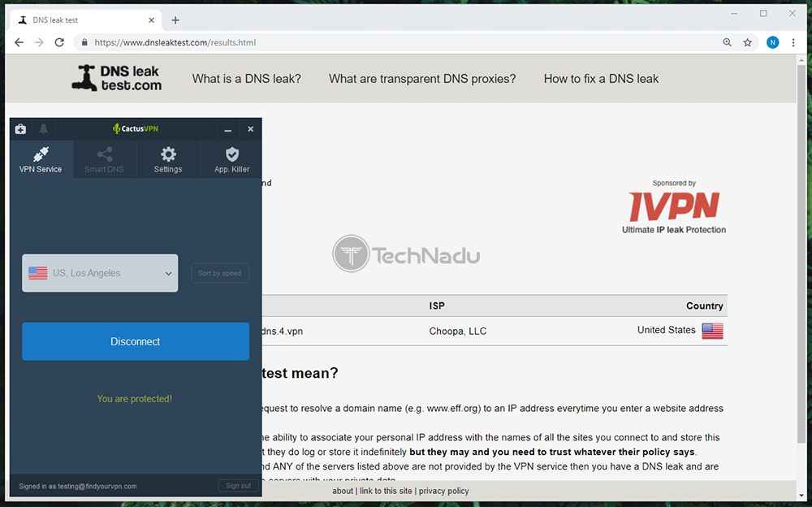
Task: Click the You are protected! status text
Action: (x=135, y=399)
